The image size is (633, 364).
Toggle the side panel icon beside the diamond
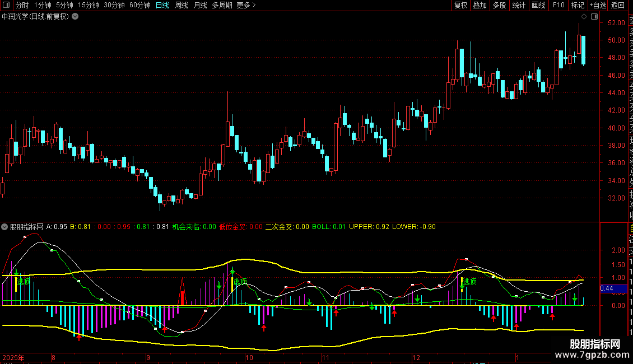[x=594, y=17]
